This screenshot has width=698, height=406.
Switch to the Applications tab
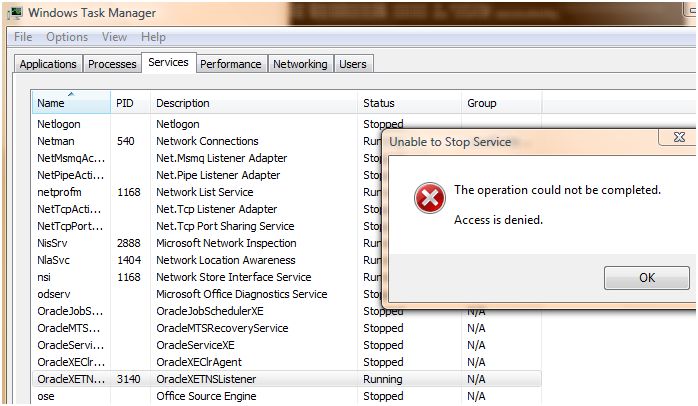click(47, 64)
